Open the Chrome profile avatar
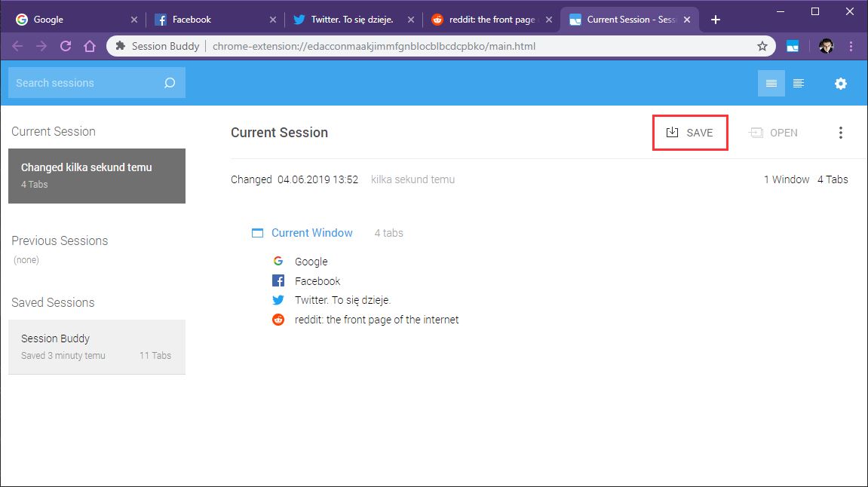Screen dimensions: 868x487 (x=826, y=47)
